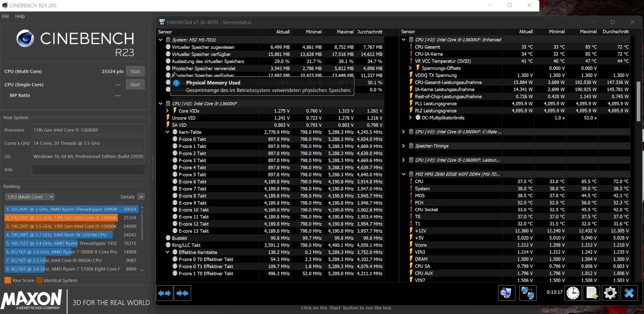Click the clock reset timer icon
Image resolution: width=644 pixels, height=314 pixels.
(x=573, y=293)
